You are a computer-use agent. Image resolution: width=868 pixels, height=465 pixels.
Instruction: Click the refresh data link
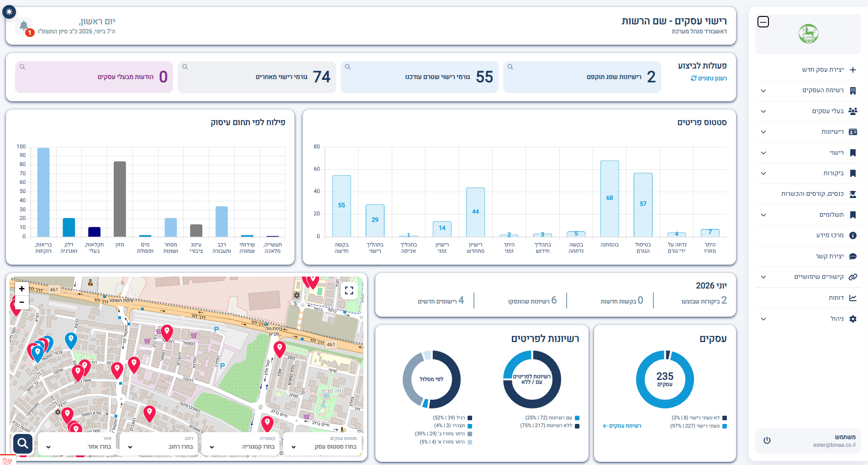pos(709,78)
